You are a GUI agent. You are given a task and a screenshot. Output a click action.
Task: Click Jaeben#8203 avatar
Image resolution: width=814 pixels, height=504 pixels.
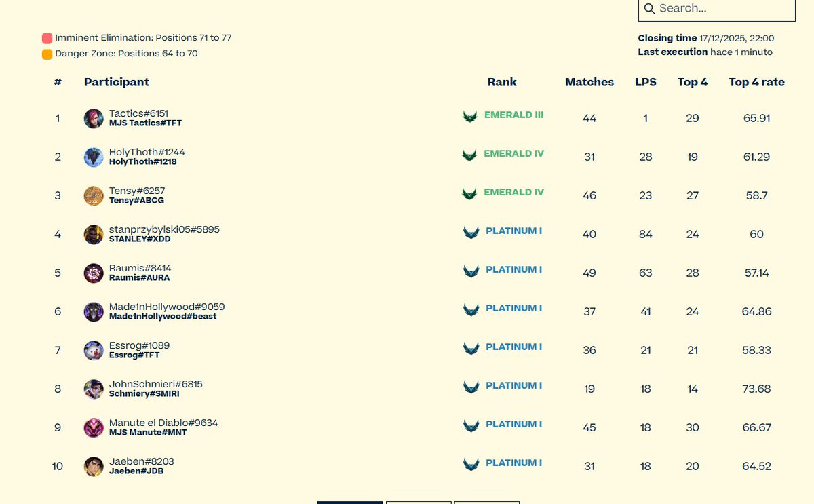(94, 466)
